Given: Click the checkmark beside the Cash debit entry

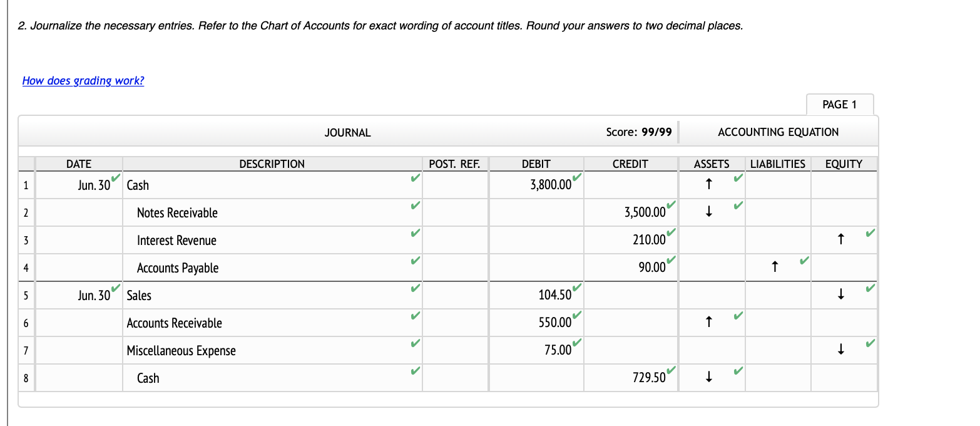Looking at the screenshot, I should [x=577, y=177].
